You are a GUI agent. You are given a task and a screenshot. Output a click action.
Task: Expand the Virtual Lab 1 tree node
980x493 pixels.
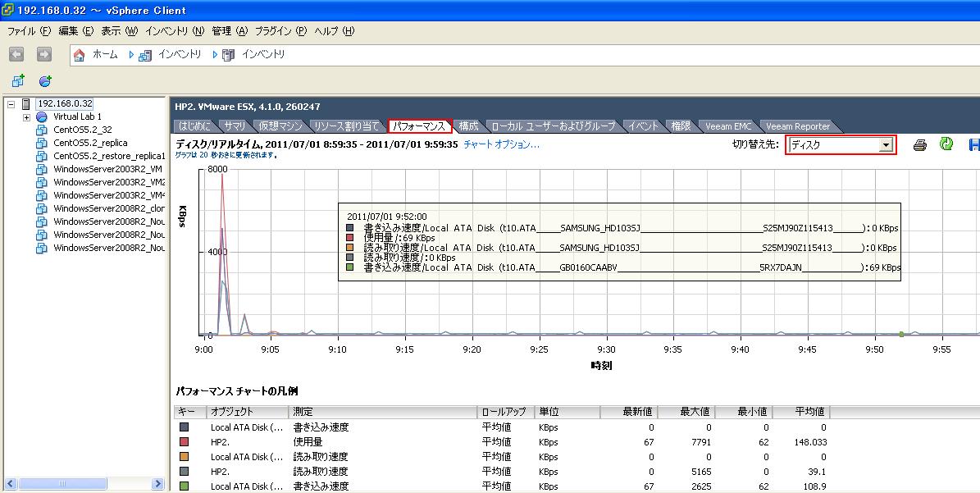coord(26,116)
